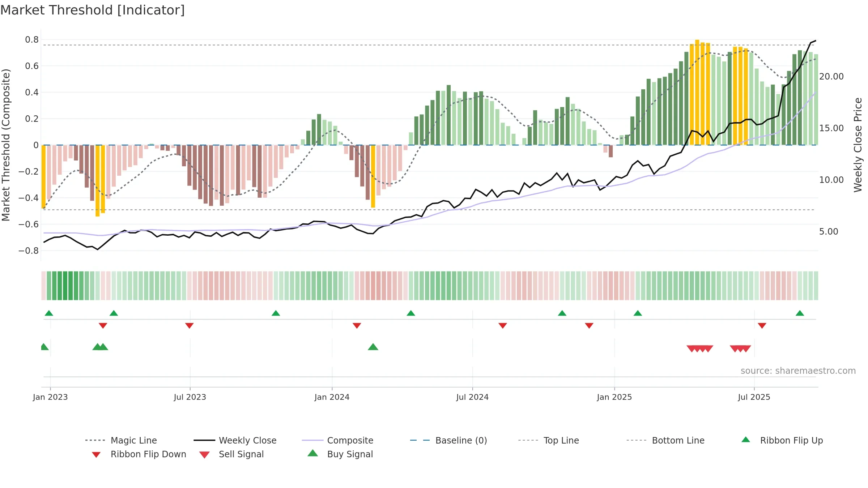Image resolution: width=868 pixels, height=488 pixels.
Task: Click the ribbon flip down marker after Jul 2024
Action: [x=502, y=326]
